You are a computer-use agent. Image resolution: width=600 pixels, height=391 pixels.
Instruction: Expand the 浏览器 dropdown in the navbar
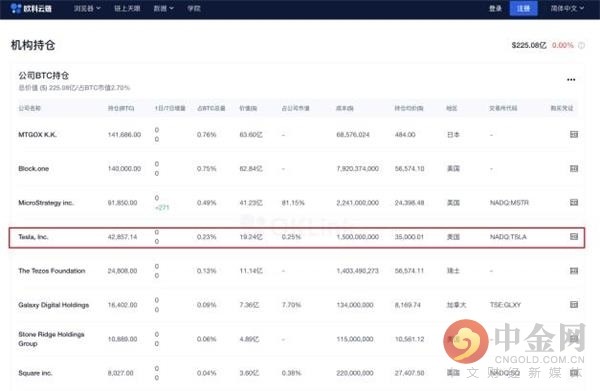87,8
